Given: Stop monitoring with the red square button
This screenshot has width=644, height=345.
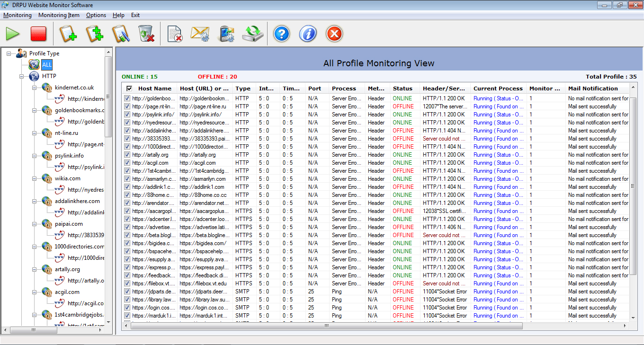Looking at the screenshot, I should click(x=38, y=34).
